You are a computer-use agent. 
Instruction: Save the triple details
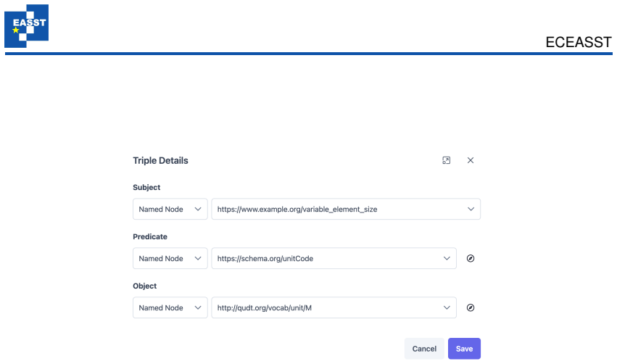coord(464,349)
